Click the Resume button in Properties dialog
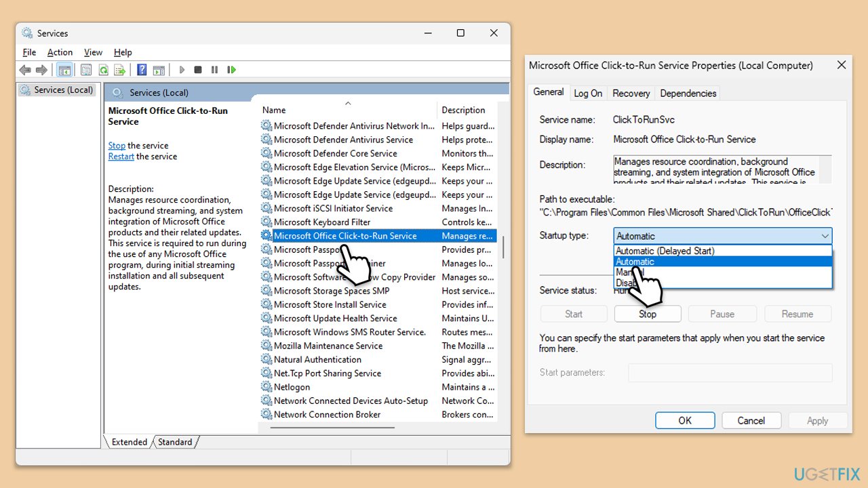This screenshot has width=868, height=488. [797, 314]
